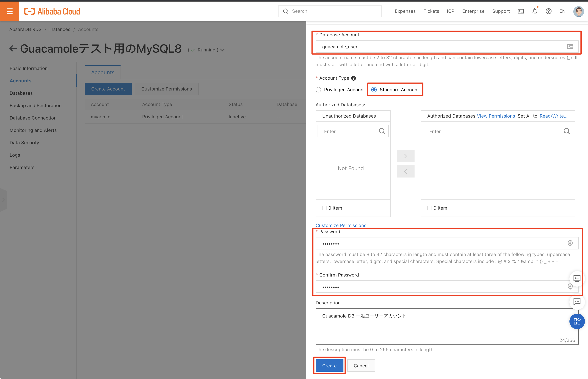Move selected databases right with arrow button

click(x=405, y=156)
